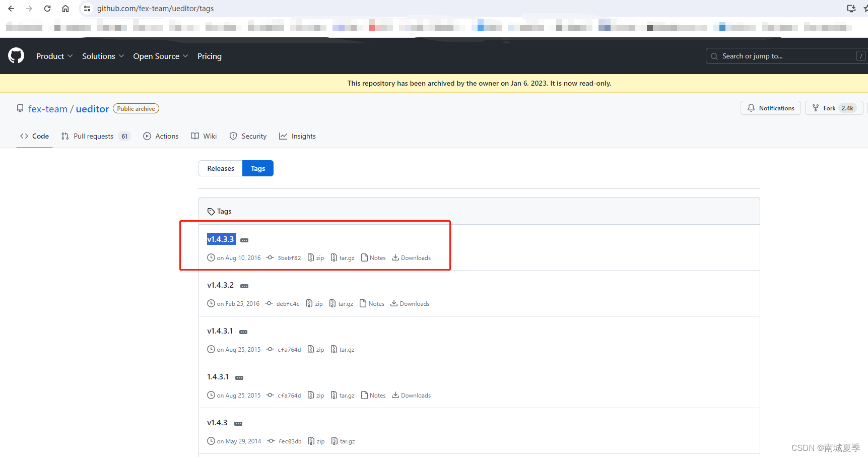The width and height of the screenshot is (868, 457).
Task: Reload the page with refresh icon
Action: [x=47, y=9]
